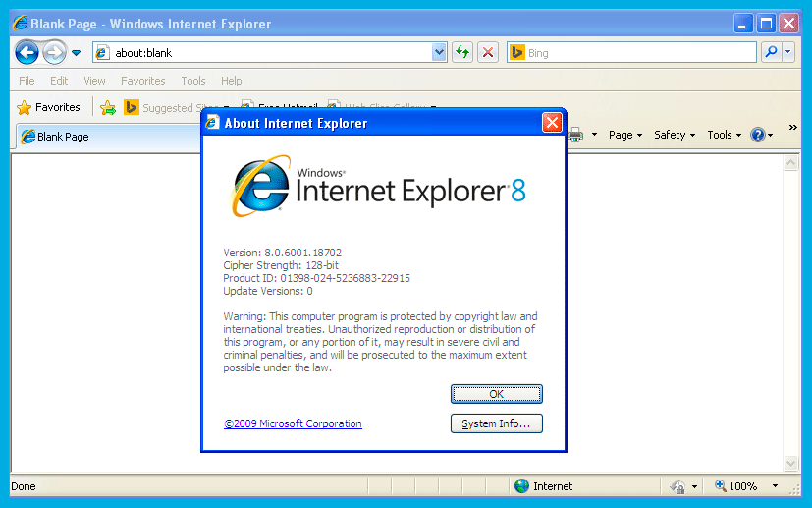Image resolution: width=812 pixels, height=508 pixels.
Task: Run search with the magnifier button
Action: tap(771, 52)
